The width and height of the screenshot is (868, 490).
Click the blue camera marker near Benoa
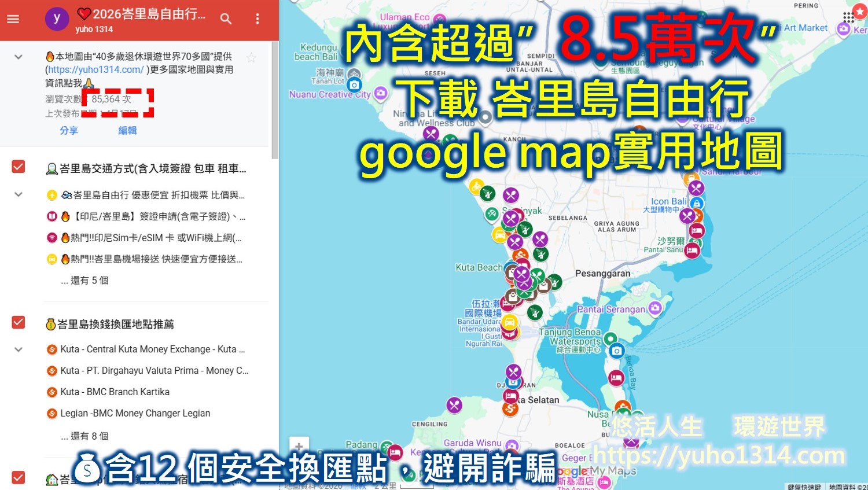point(617,351)
